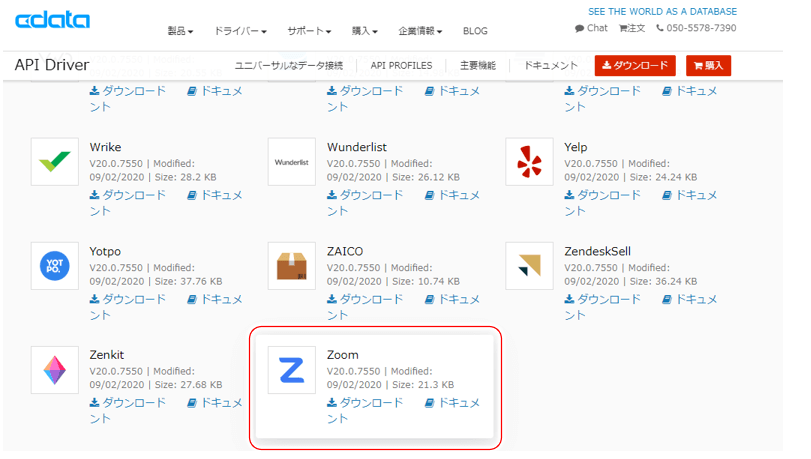Expand the 購入 dropdown in top navigation
The image size is (811, 459).
365,31
